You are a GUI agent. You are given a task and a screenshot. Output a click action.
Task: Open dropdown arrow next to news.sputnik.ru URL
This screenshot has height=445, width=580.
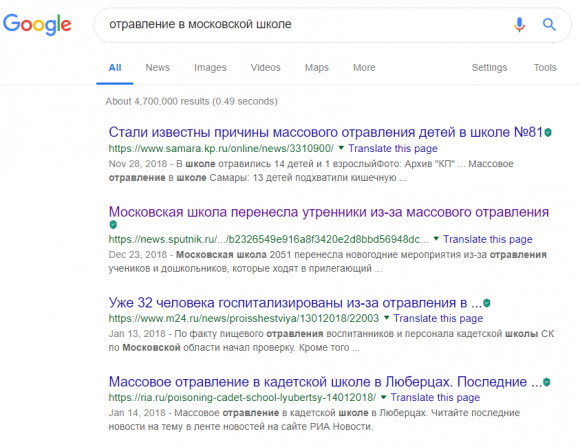436,239
